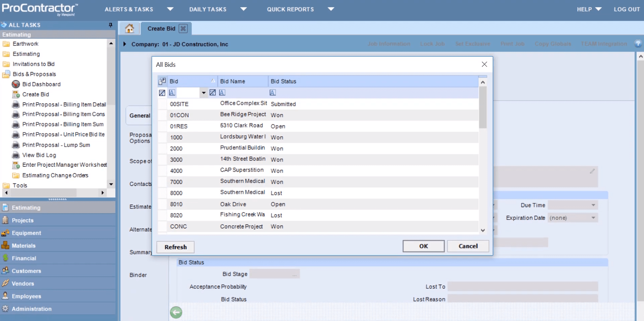This screenshot has width=644, height=321.
Task: Pin the All Tasks panel with pushpin icon
Action: 110,25
